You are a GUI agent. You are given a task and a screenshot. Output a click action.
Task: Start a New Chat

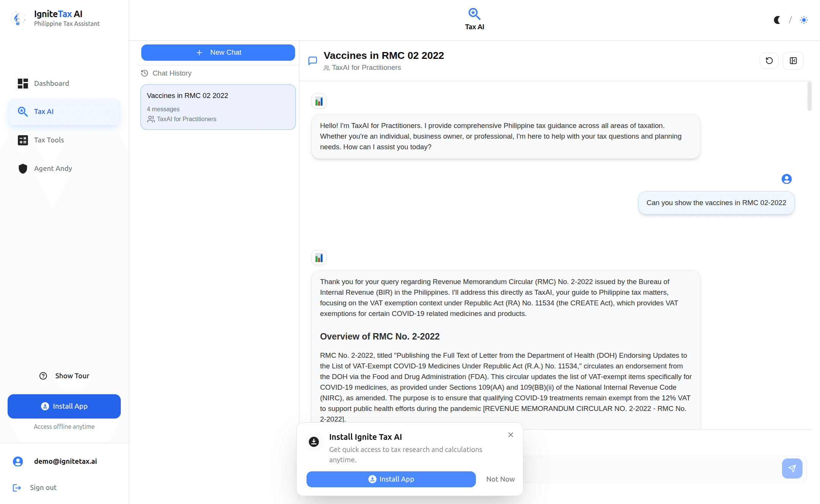click(218, 52)
